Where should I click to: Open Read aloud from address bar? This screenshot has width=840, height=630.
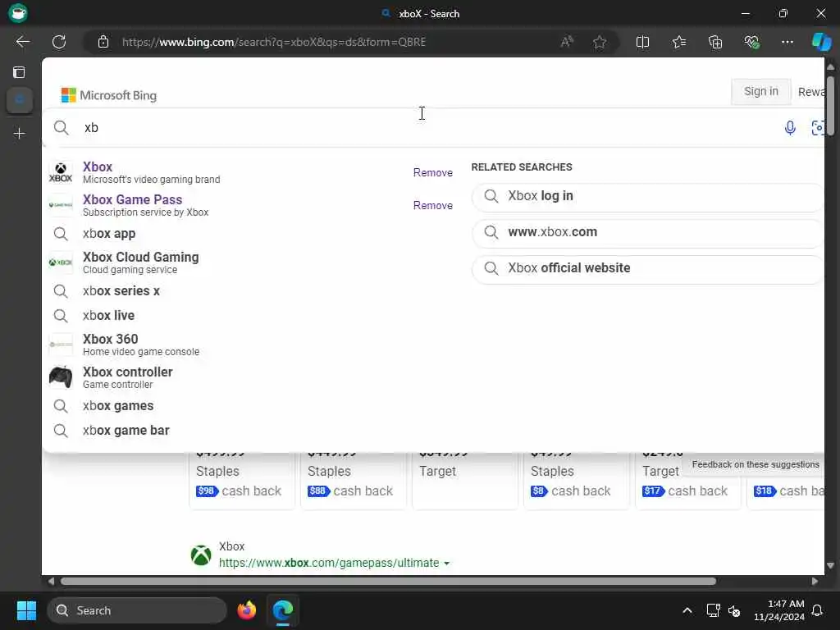pos(567,42)
